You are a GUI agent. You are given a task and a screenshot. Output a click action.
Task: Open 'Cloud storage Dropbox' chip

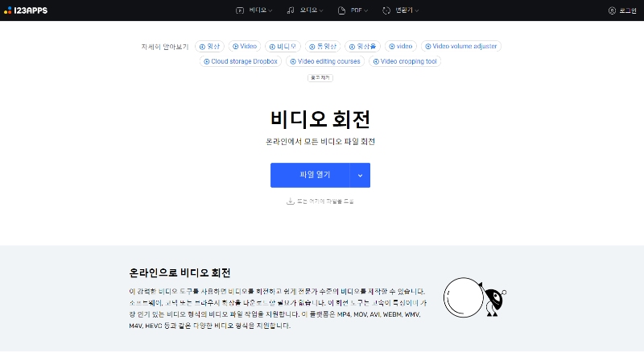(241, 61)
